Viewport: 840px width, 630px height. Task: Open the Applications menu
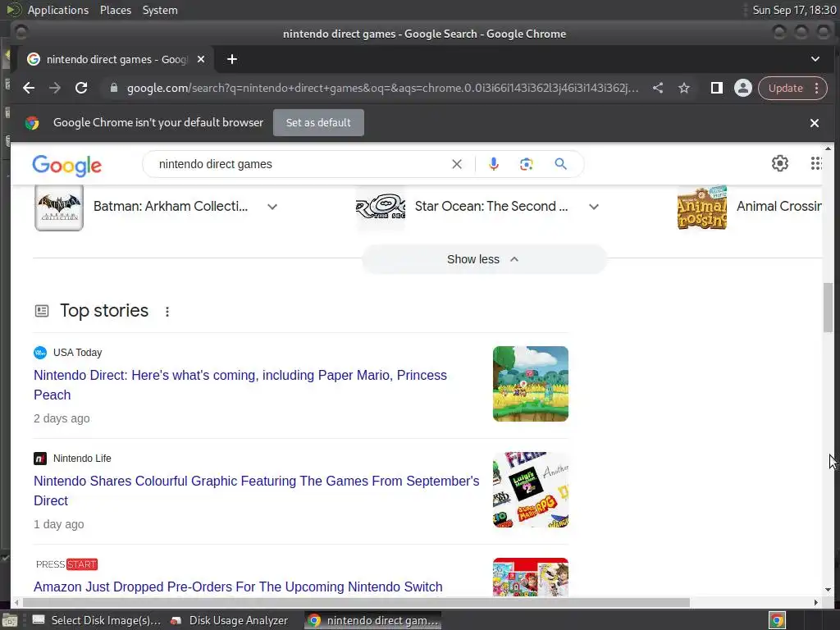(58, 10)
